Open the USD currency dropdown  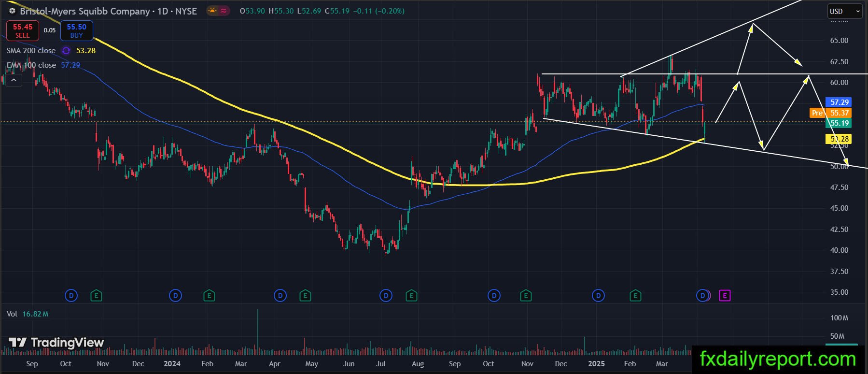point(844,12)
